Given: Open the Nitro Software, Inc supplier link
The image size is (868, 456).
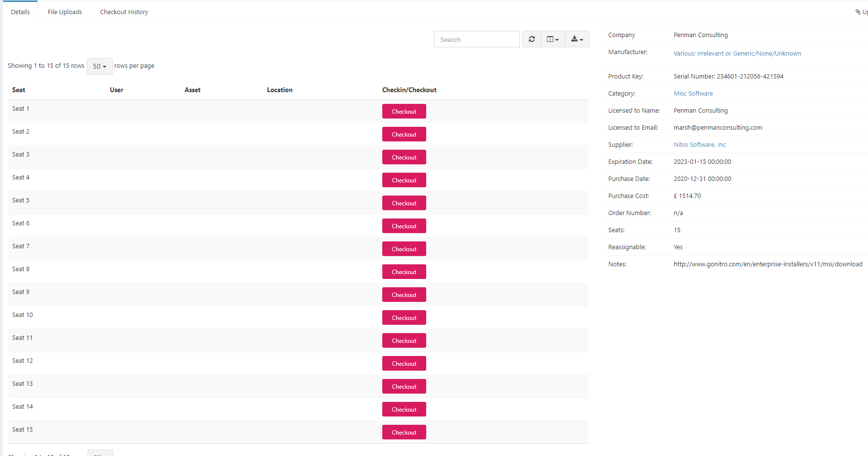Looking at the screenshot, I should pyautogui.click(x=700, y=144).
